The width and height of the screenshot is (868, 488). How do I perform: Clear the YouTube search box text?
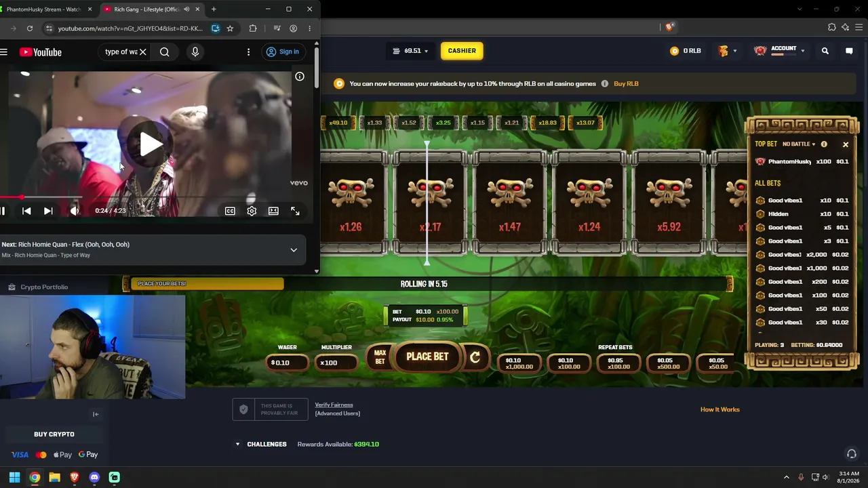click(143, 52)
